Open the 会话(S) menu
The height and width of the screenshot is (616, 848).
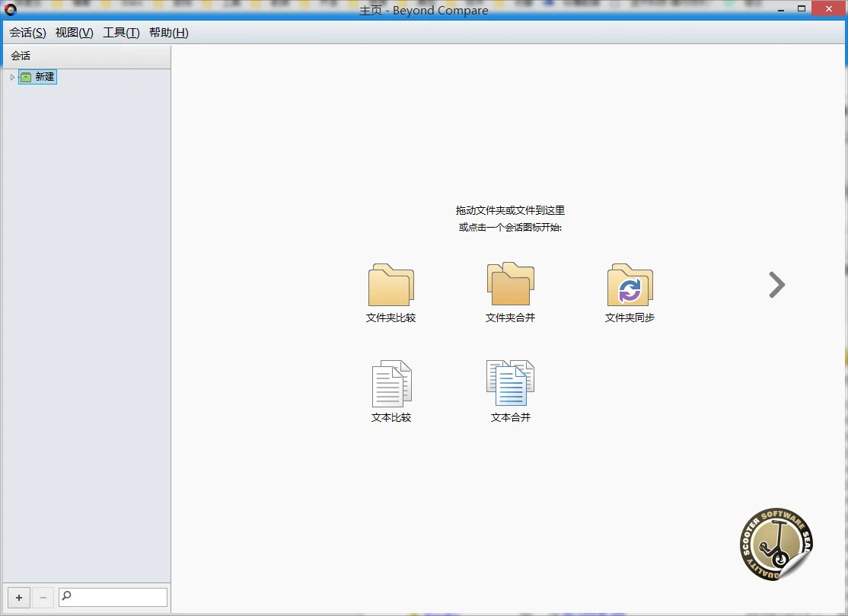[x=27, y=33]
